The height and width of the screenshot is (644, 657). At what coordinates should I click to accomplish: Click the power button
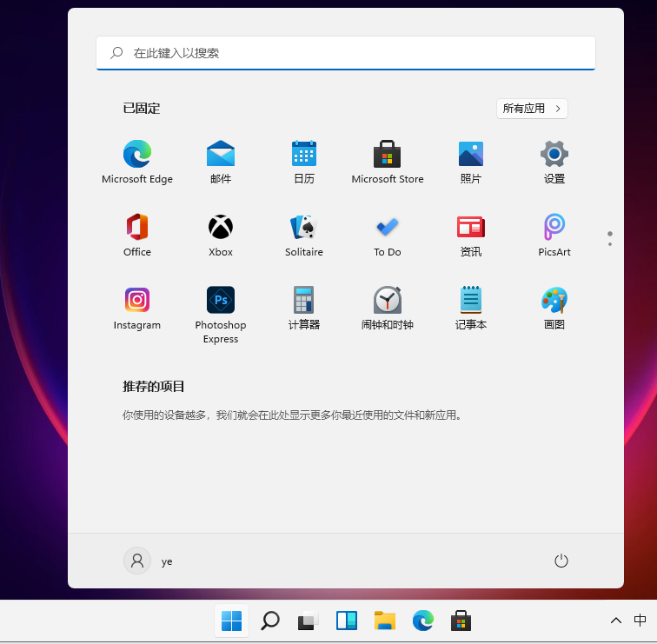561,561
